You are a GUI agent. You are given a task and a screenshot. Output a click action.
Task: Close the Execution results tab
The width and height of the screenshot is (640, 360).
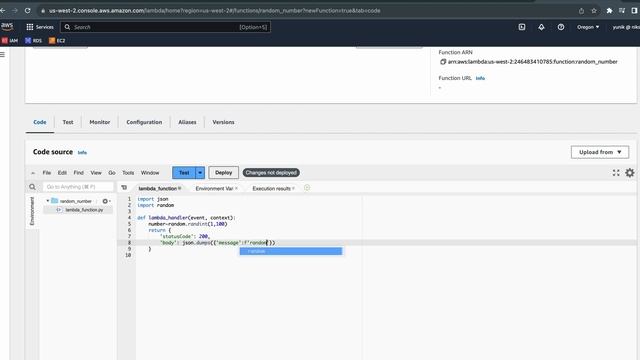293,189
